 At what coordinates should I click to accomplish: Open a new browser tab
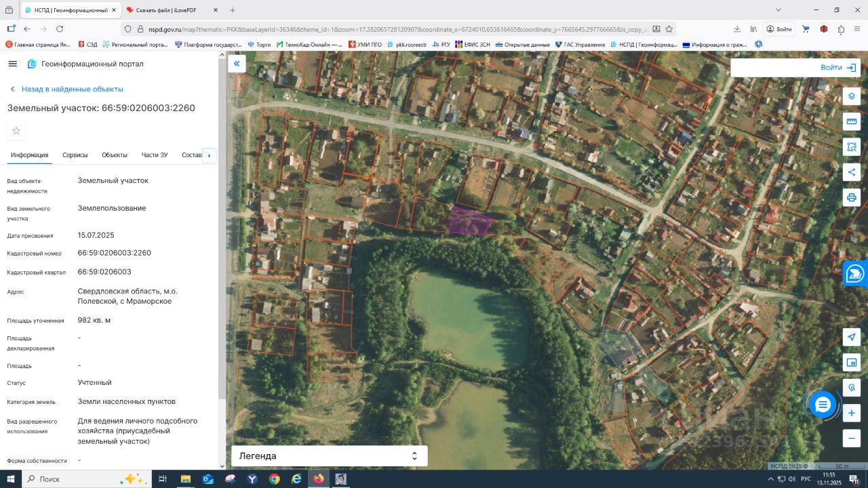[233, 10]
